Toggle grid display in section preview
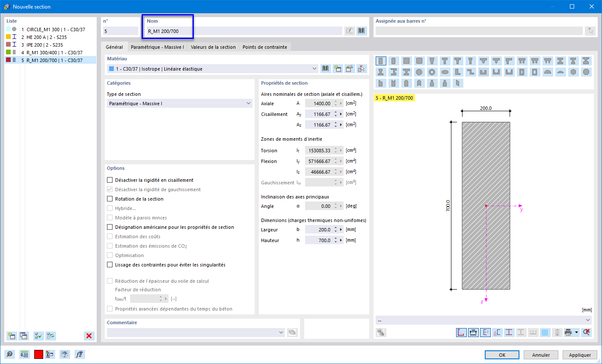This screenshot has width=602, height=364. pos(545,332)
